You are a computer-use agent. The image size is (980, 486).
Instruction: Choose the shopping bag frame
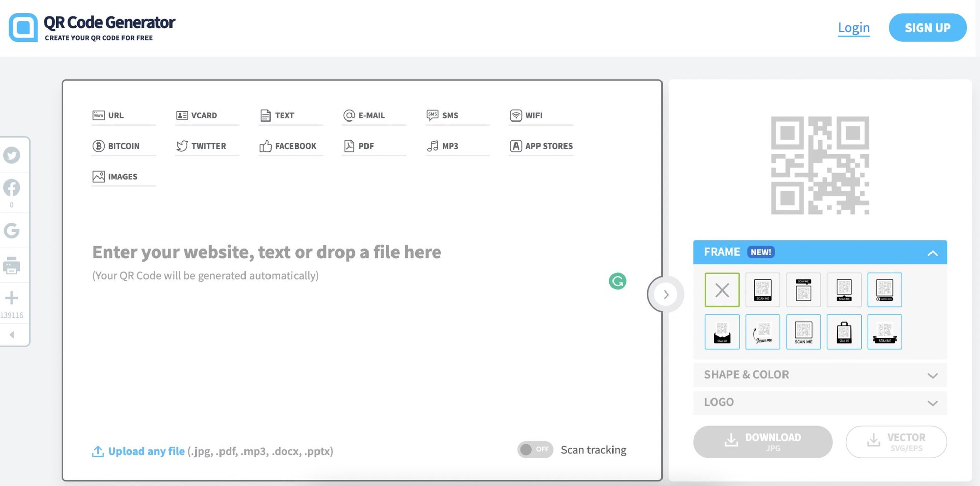pos(844,332)
